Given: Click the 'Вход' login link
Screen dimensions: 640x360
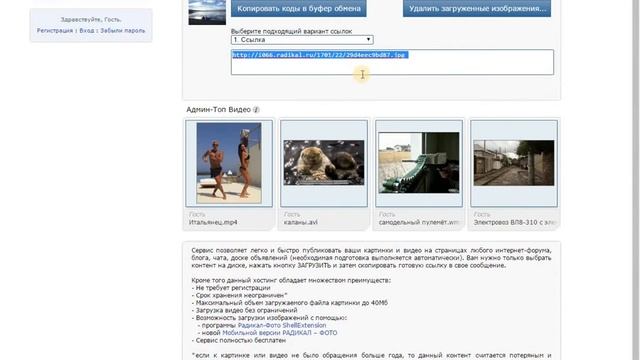Looking at the screenshot, I should pos(87,31).
